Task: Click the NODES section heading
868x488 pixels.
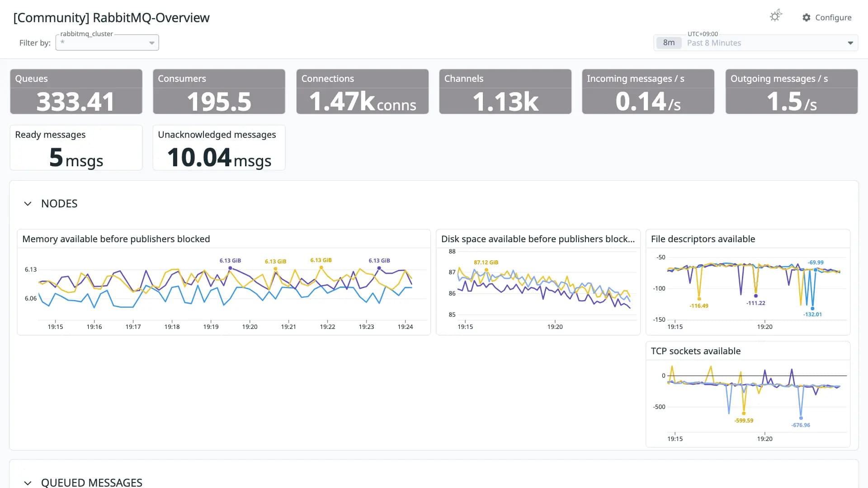Action: pyautogui.click(x=59, y=204)
